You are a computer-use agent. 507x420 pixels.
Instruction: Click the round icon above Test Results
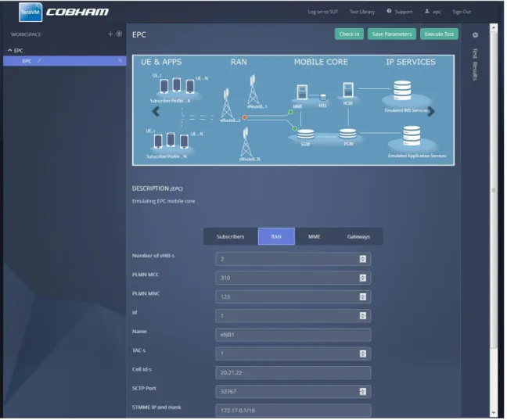point(475,35)
